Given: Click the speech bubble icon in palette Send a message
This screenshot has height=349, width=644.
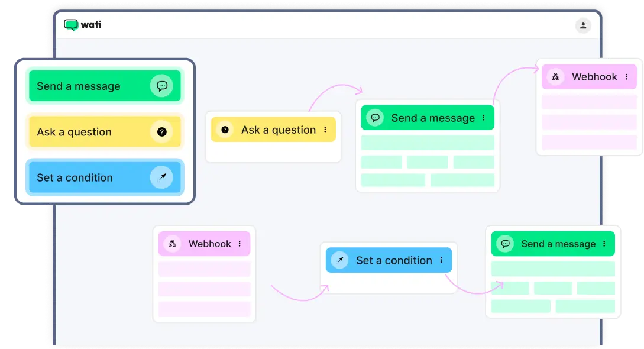Looking at the screenshot, I should click(162, 86).
